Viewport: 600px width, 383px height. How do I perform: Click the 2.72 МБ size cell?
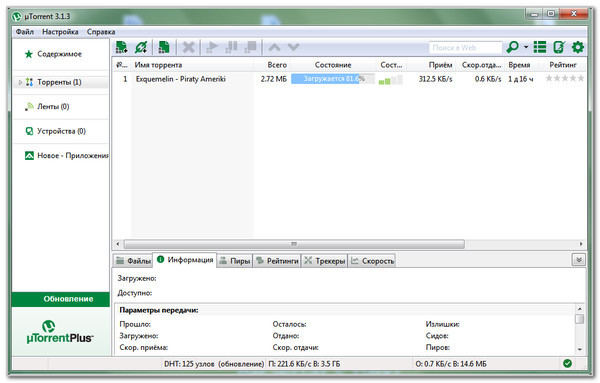pyautogui.click(x=274, y=79)
